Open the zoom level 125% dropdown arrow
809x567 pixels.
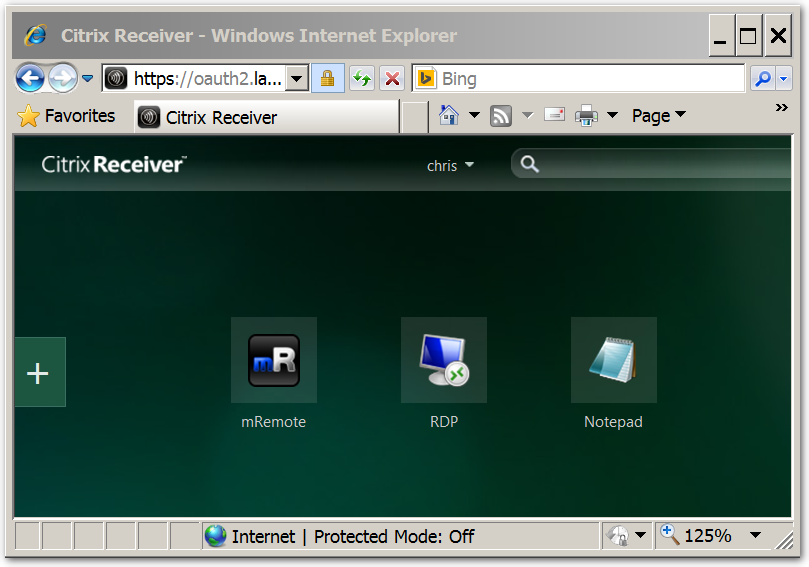coord(756,536)
